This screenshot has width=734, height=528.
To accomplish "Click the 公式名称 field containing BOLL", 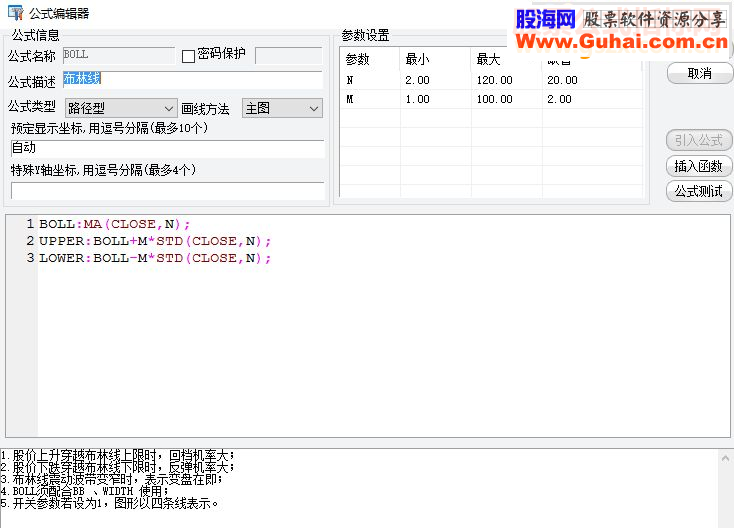I will coord(118,55).
